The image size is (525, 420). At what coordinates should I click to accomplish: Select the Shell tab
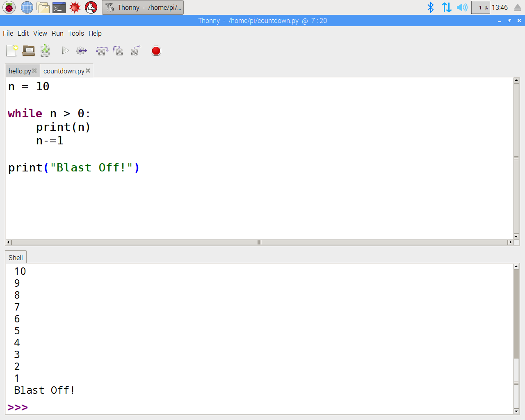point(15,257)
